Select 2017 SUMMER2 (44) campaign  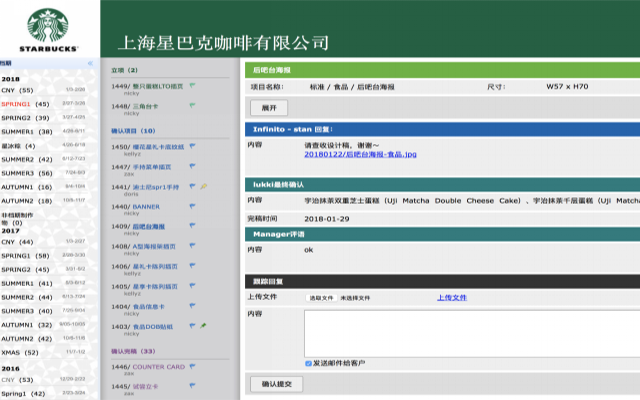[x=27, y=298]
